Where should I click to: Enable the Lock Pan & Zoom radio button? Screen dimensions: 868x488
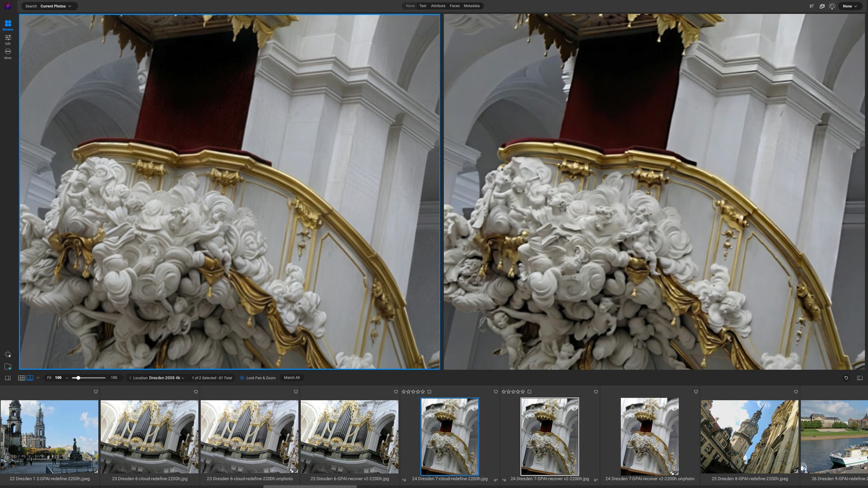pos(242,378)
